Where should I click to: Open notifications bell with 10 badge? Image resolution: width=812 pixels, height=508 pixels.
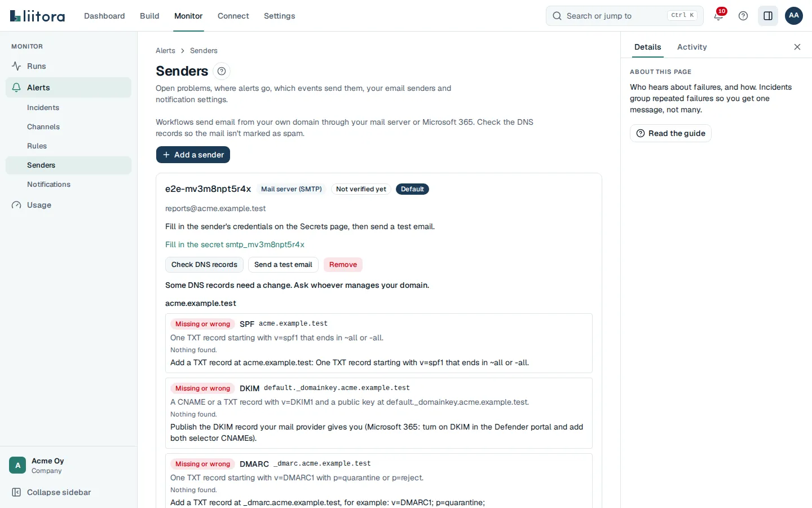click(x=719, y=15)
